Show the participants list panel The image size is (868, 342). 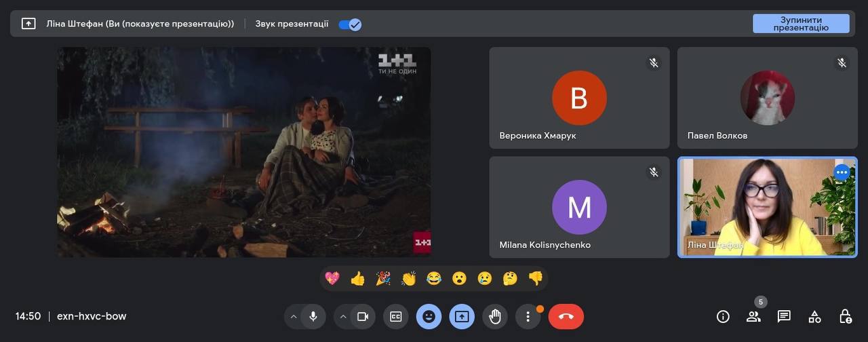753,316
